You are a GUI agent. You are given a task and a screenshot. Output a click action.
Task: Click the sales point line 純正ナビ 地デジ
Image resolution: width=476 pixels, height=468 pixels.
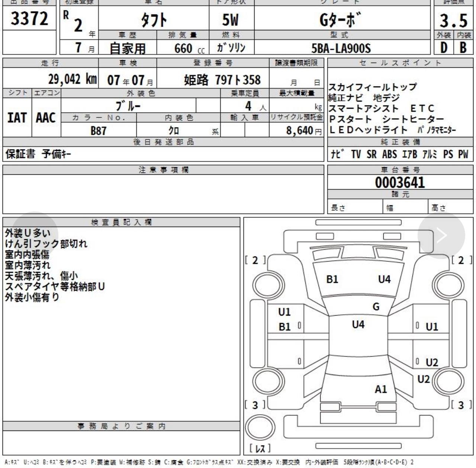coord(364,98)
